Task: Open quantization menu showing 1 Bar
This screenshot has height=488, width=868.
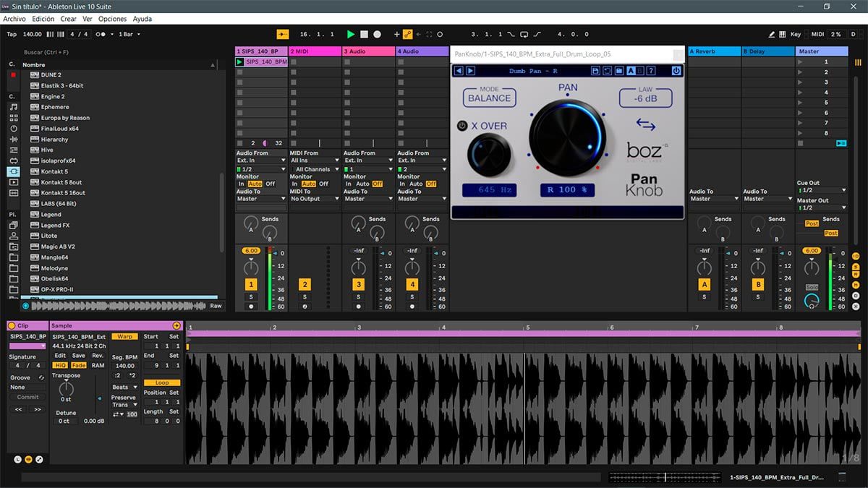Action: (129, 34)
